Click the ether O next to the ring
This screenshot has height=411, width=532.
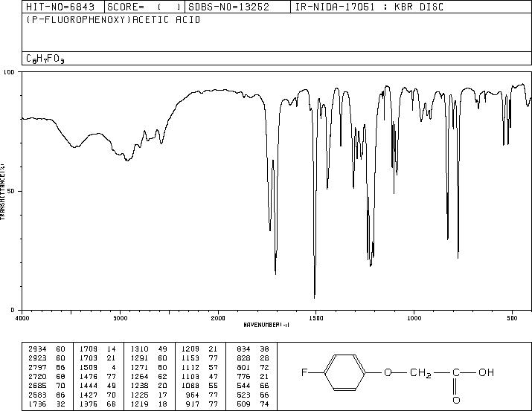[388, 372]
